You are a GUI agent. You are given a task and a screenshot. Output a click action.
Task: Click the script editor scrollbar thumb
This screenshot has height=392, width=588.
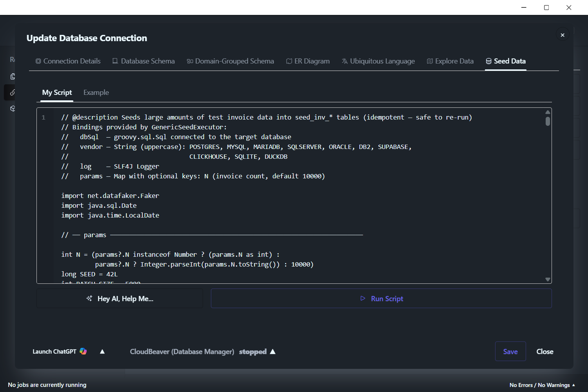point(548,121)
